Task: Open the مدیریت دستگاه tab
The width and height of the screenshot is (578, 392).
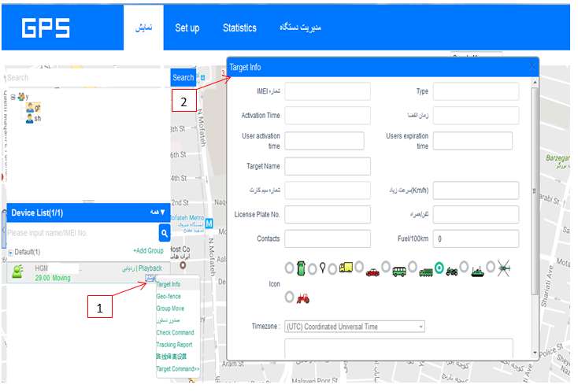Action: (x=300, y=28)
